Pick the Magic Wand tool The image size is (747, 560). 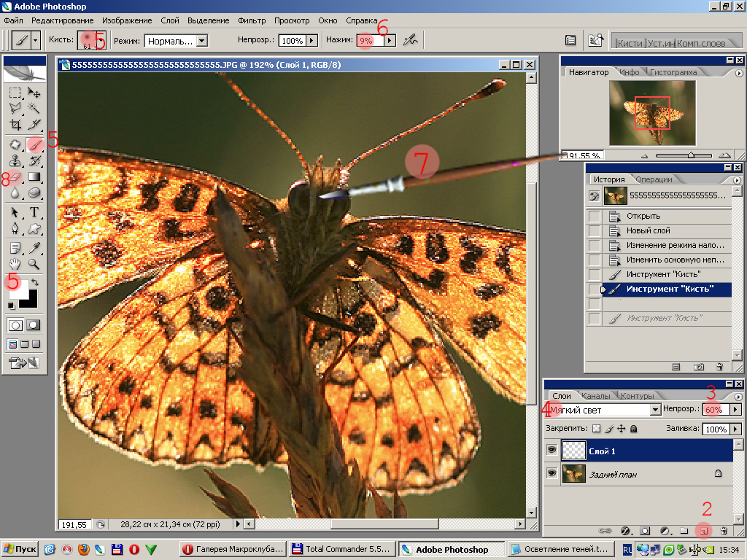tap(34, 108)
